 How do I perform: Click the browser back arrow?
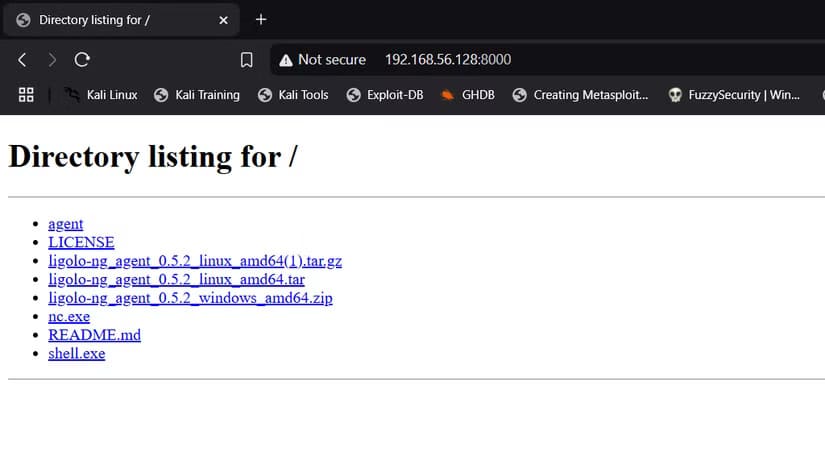click(22, 60)
